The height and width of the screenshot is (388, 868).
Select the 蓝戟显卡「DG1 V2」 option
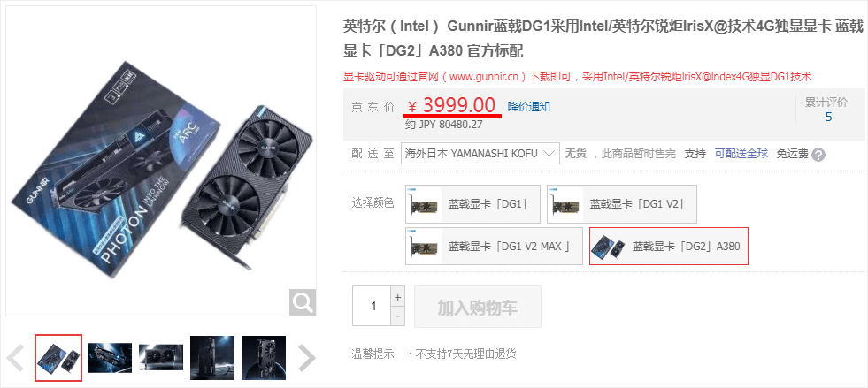(x=622, y=204)
